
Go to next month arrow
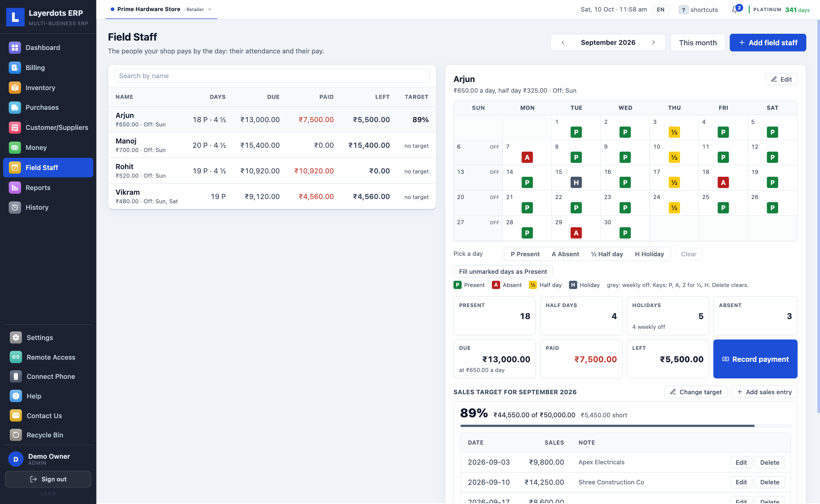pyautogui.click(x=653, y=42)
